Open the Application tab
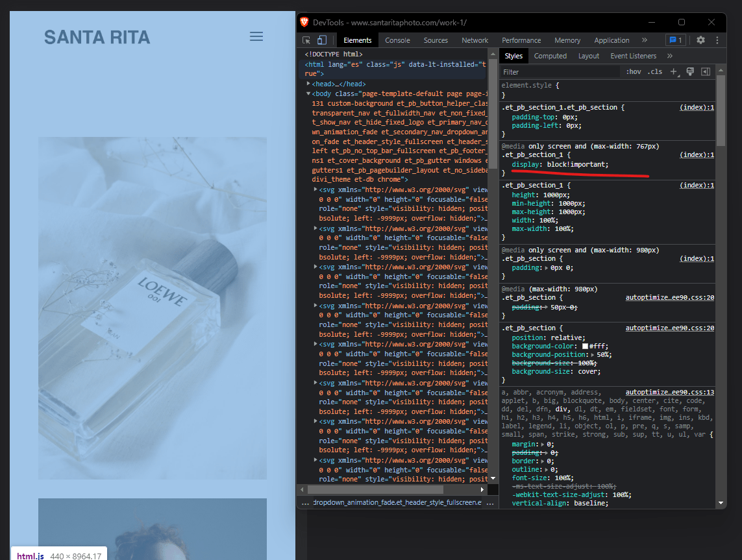742x560 pixels. [x=612, y=40]
